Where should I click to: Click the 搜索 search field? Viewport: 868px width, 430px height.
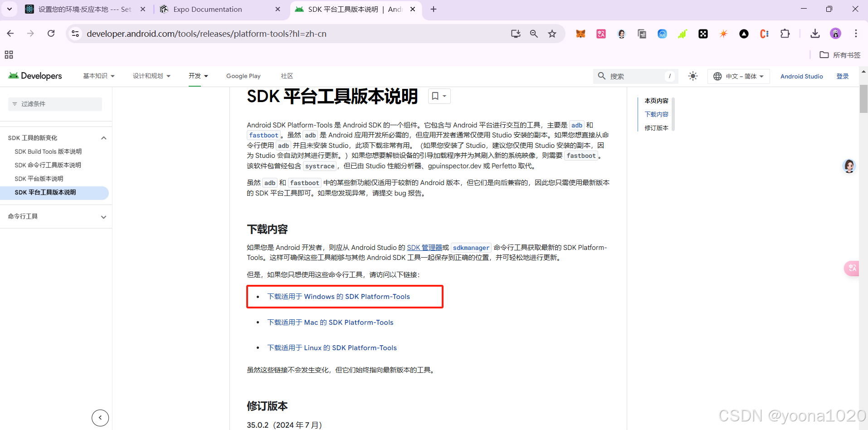(x=635, y=76)
